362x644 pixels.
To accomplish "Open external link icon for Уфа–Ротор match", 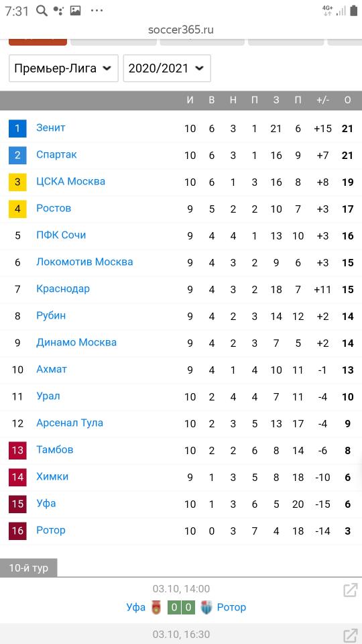I will click(x=350, y=590).
